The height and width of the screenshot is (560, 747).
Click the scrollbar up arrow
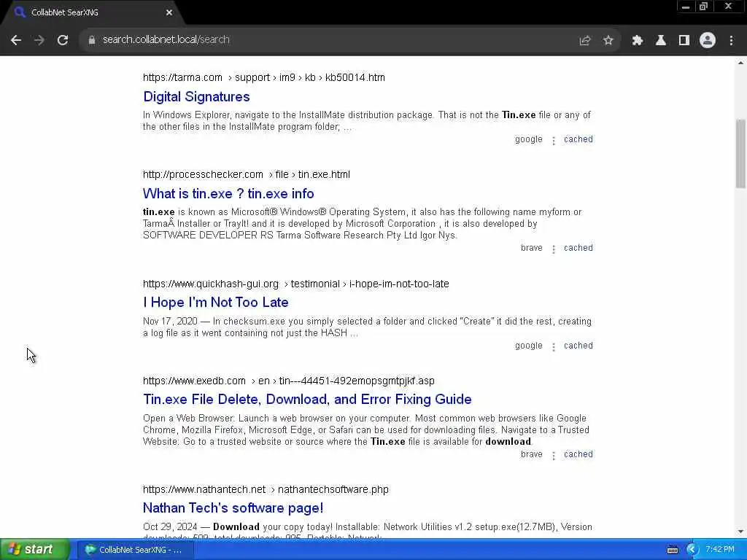pyautogui.click(x=740, y=63)
